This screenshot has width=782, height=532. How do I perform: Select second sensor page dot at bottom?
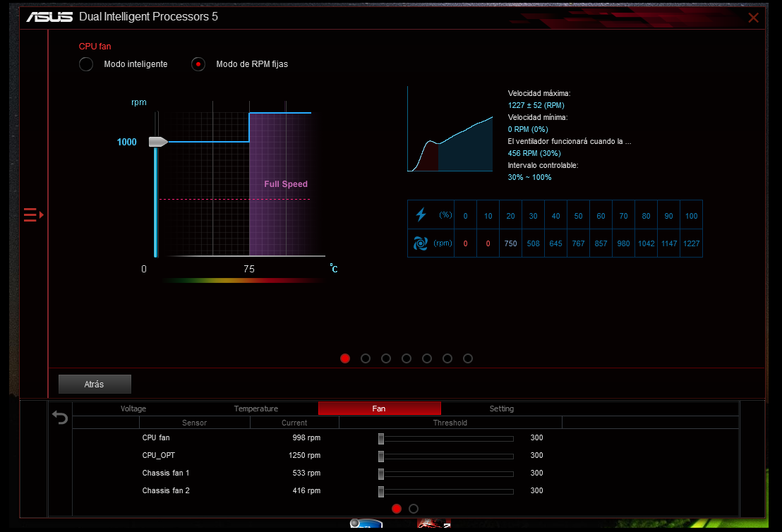coord(414,509)
